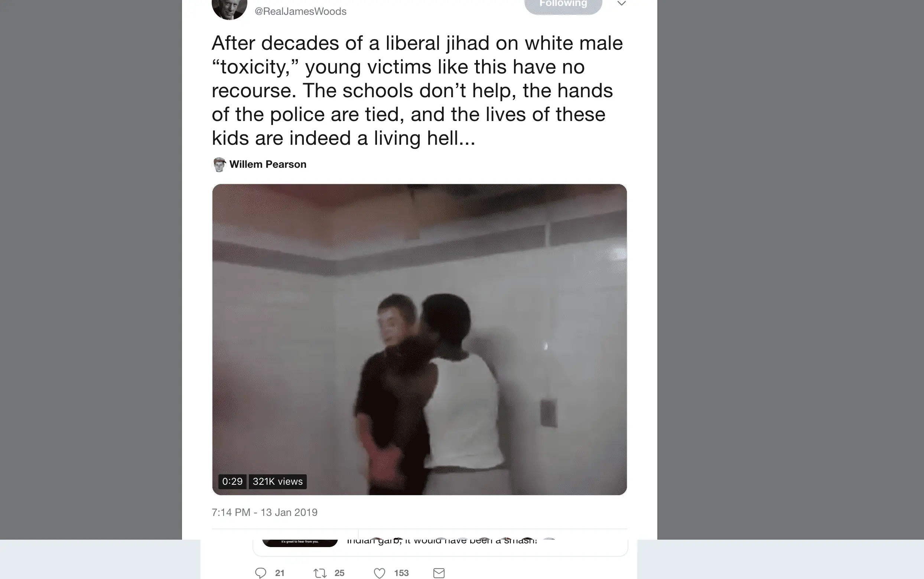
Task: Click the tweet text about liberal jihad
Action: tap(417, 90)
